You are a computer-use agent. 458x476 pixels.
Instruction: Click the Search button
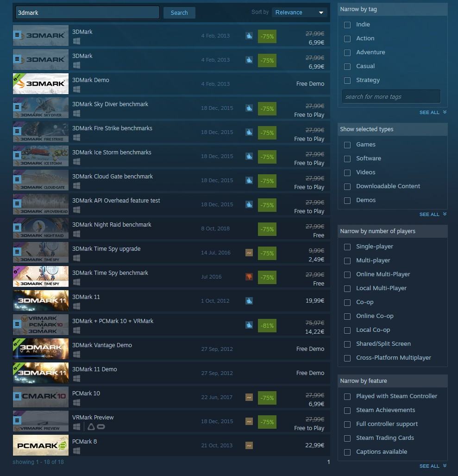coord(179,13)
